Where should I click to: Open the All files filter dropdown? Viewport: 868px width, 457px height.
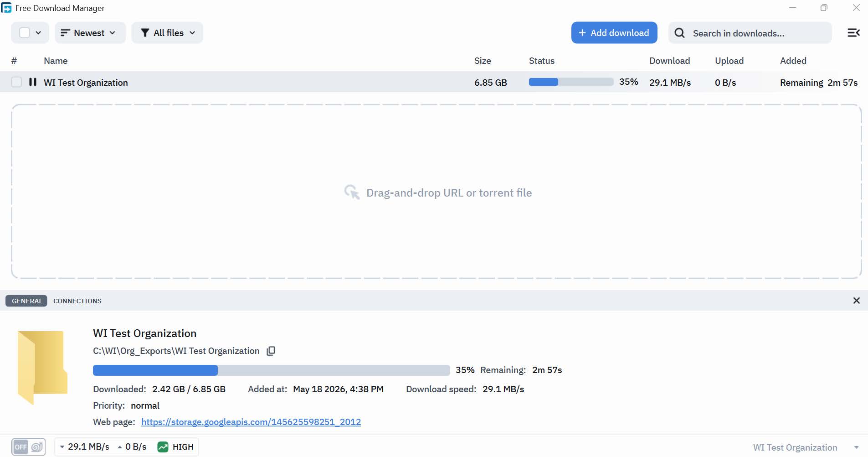[x=167, y=33]
